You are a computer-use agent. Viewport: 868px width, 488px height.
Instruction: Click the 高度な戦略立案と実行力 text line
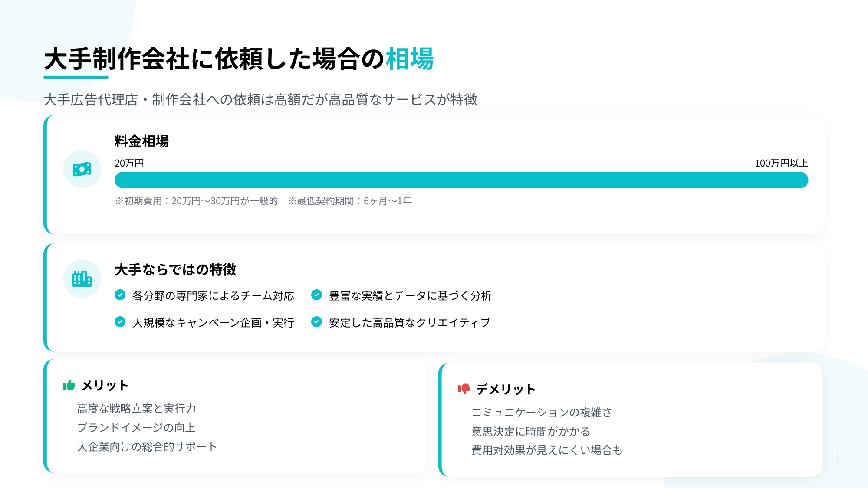point(136,409)
